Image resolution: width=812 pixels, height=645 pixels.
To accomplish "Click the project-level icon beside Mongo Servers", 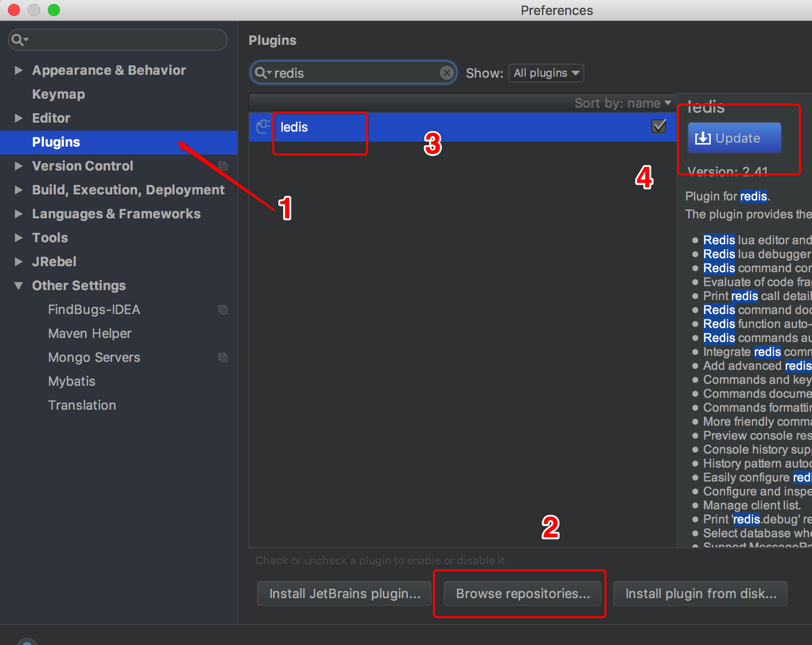I will pos(223,357).
